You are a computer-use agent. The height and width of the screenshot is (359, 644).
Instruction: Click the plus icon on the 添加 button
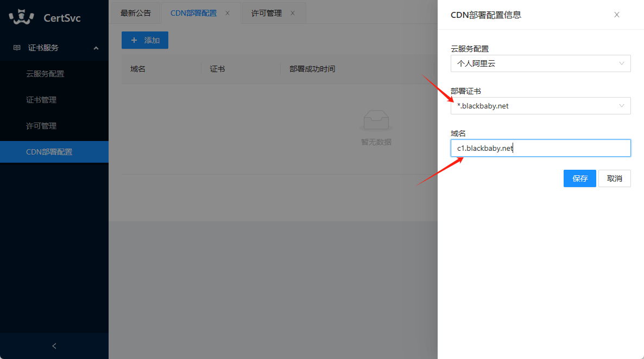(135, 40)
